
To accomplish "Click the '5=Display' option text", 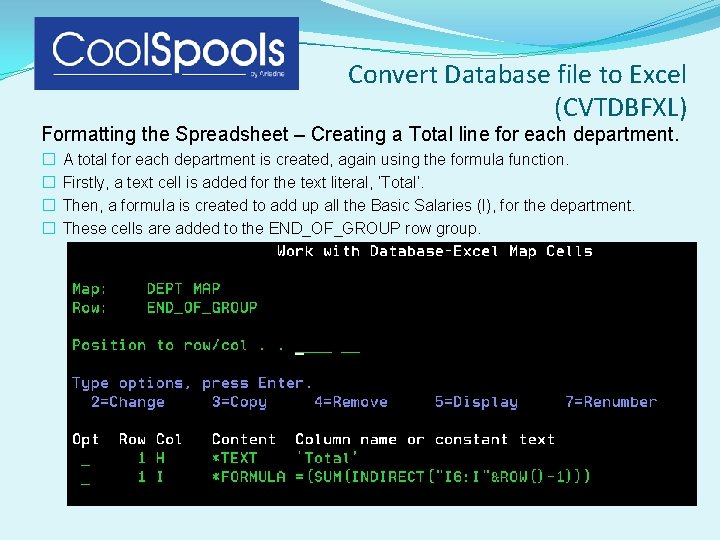I will 476,402.
